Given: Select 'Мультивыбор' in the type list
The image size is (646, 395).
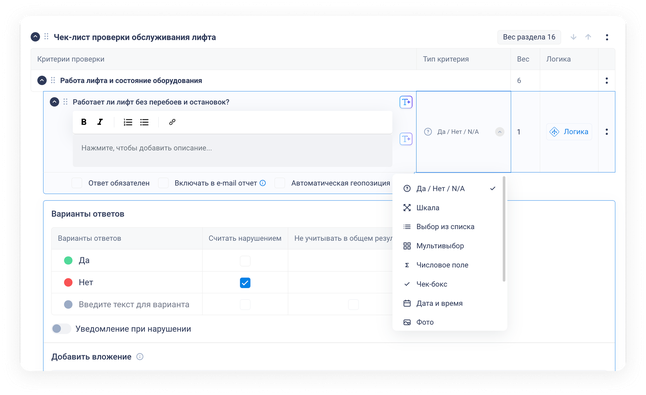Looking at the screenshot, I should click(449, 246).
